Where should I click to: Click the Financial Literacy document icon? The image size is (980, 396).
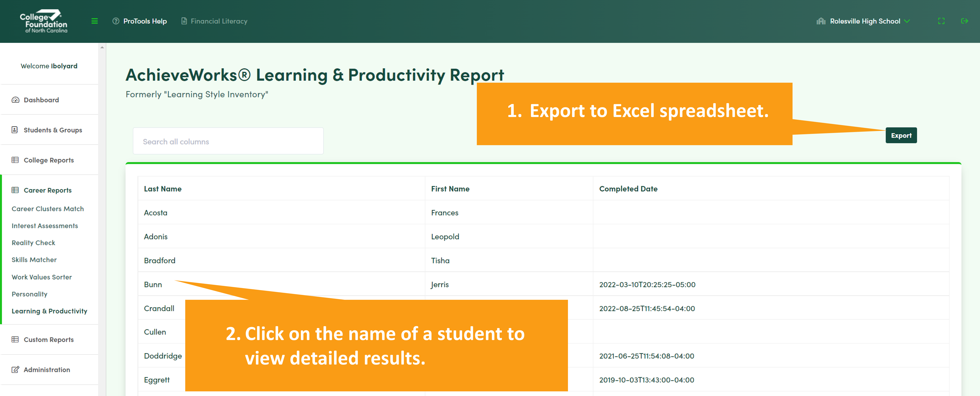click(184, 21)
